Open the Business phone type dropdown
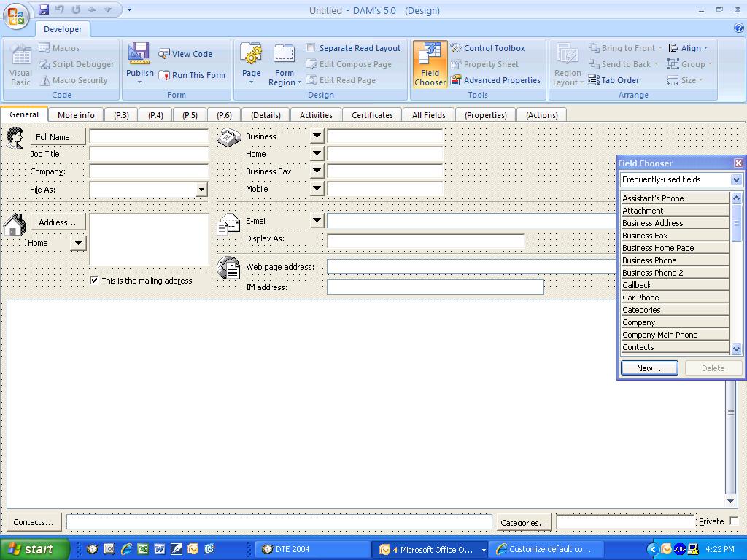 [317, 136]
